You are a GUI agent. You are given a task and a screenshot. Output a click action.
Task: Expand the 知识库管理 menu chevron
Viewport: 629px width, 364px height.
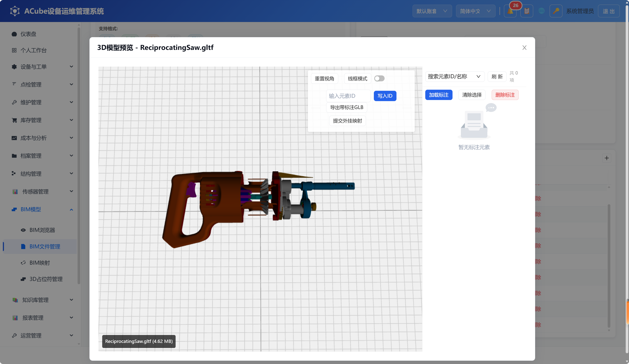[x=71, y=300]
